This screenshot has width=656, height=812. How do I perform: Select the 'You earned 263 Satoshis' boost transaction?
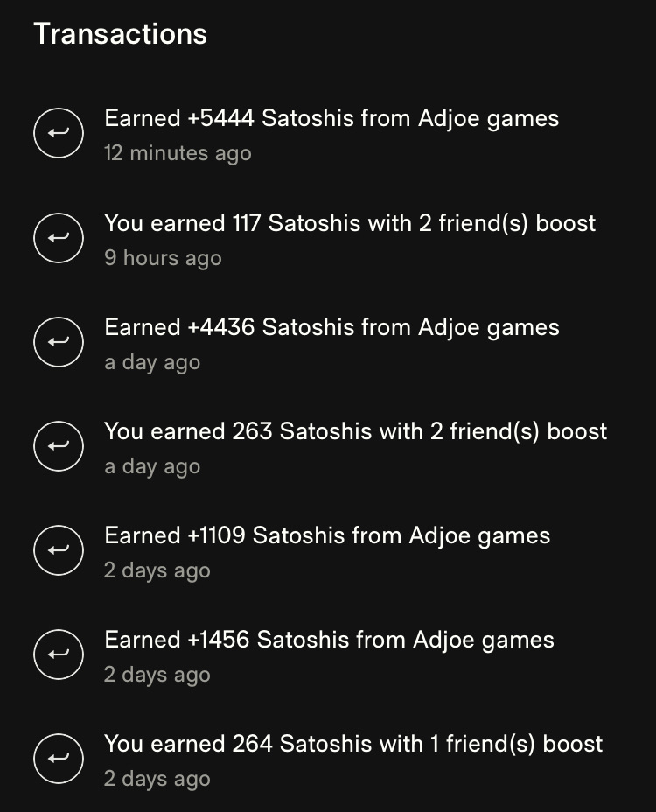pyautogui.click(x=355, y=431)
